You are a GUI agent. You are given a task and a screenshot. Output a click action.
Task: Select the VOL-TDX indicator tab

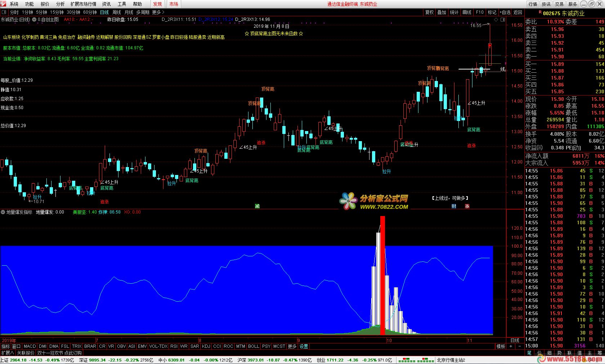[x=158, y=346]
